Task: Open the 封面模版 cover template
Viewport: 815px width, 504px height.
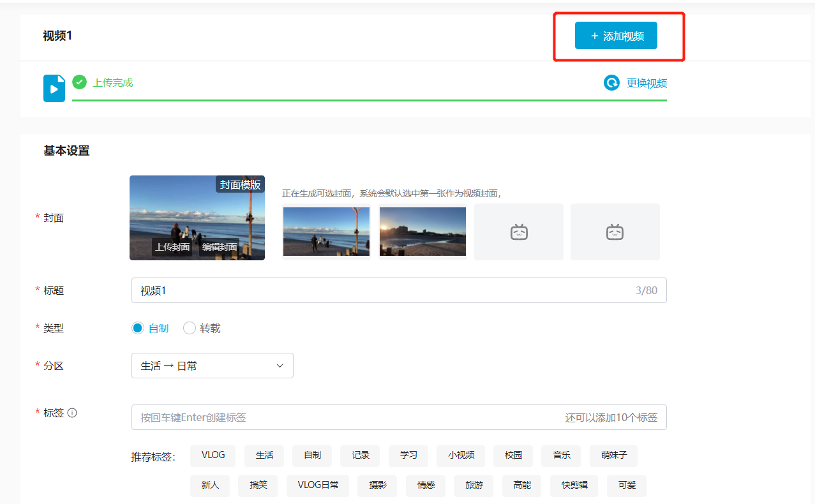Action: [x=240, y=184]
